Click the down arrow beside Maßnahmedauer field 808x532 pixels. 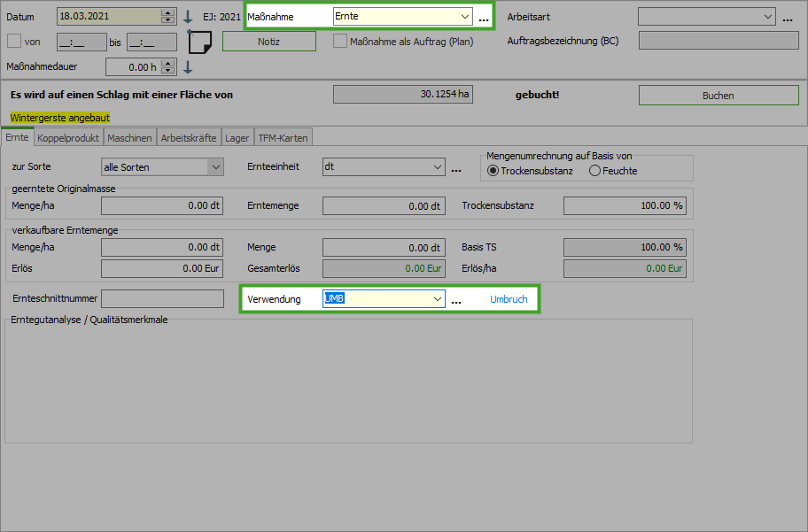(187, 67)
